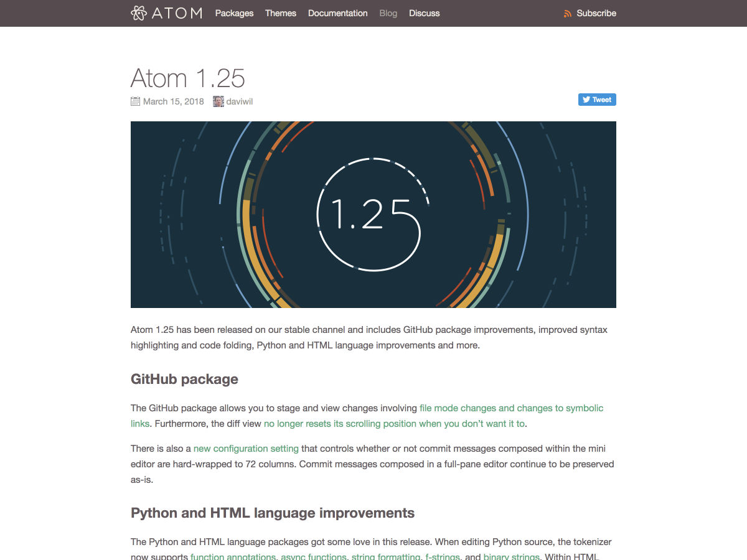This screenshot has height=560, width=747.
Task: Open the async functions link
Action: [x=314, y=557]
